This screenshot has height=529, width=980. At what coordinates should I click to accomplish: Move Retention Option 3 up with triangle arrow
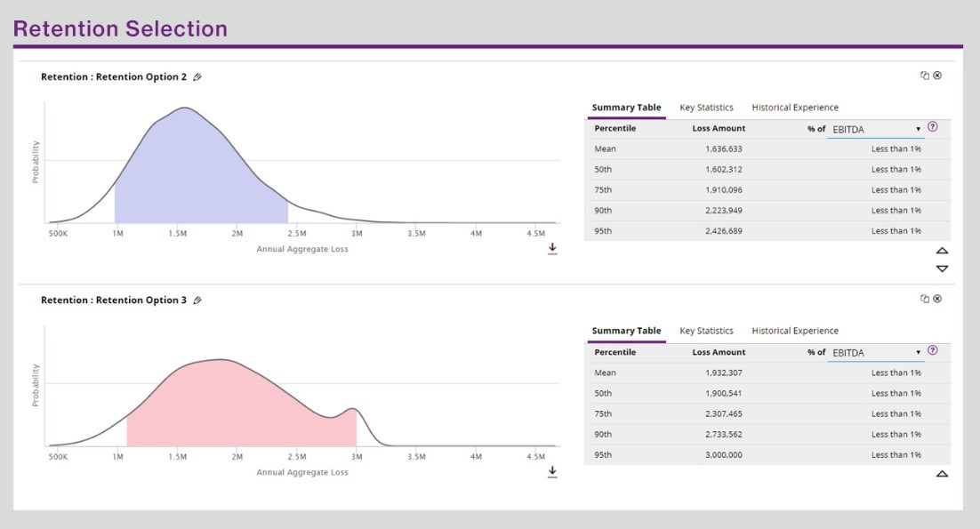point(942,474)
